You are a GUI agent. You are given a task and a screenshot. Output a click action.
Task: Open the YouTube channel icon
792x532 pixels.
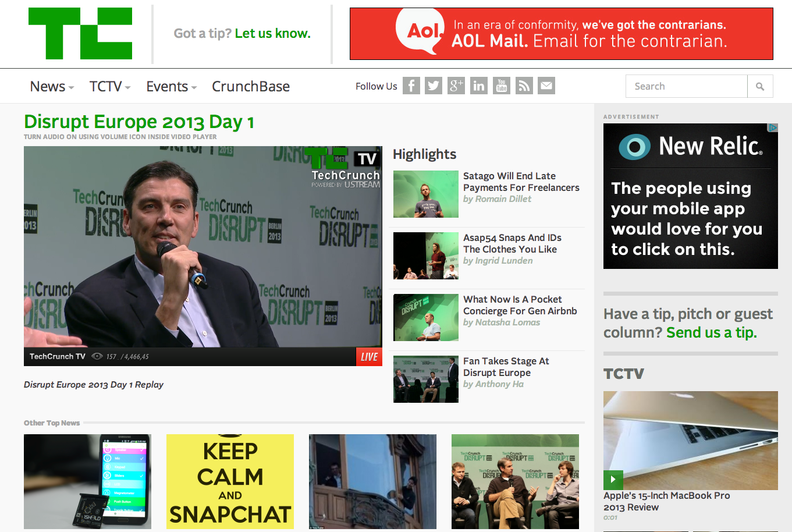502,86
